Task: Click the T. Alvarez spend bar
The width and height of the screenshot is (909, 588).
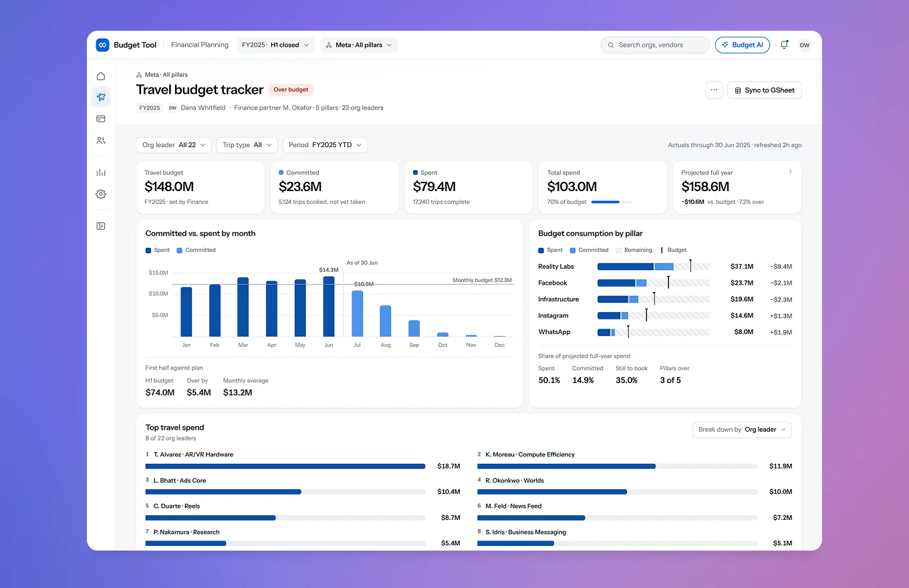Action: [285, 466]
